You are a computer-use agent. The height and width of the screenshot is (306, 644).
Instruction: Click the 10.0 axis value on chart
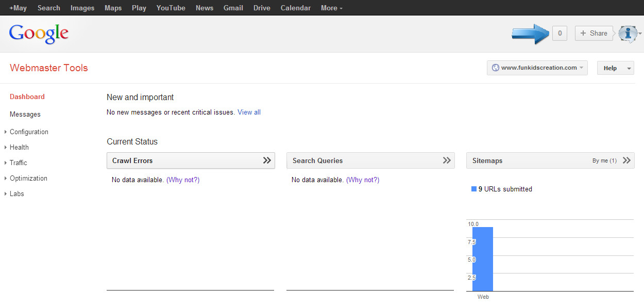[x=473, y=224]
